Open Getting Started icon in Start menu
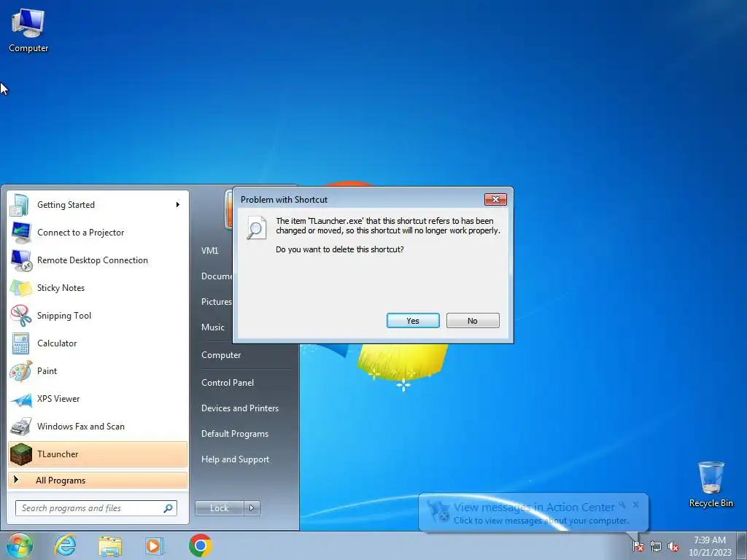The height and width of the screenshot is (560, 747). click(x=20, y=205)
